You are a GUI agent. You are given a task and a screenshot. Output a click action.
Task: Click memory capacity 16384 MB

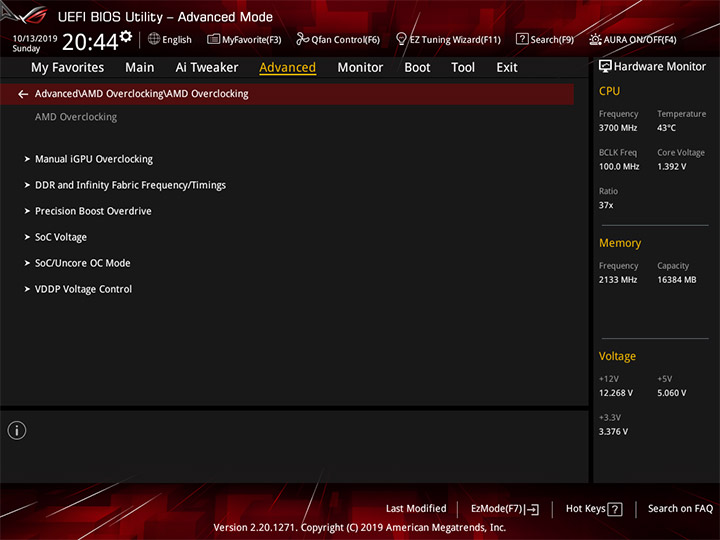coord(676,280)
